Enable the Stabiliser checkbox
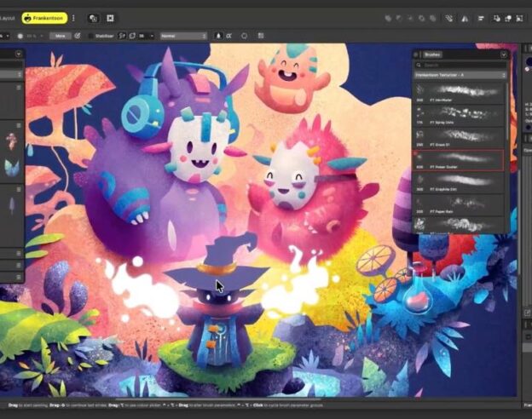 pos(90,36)
